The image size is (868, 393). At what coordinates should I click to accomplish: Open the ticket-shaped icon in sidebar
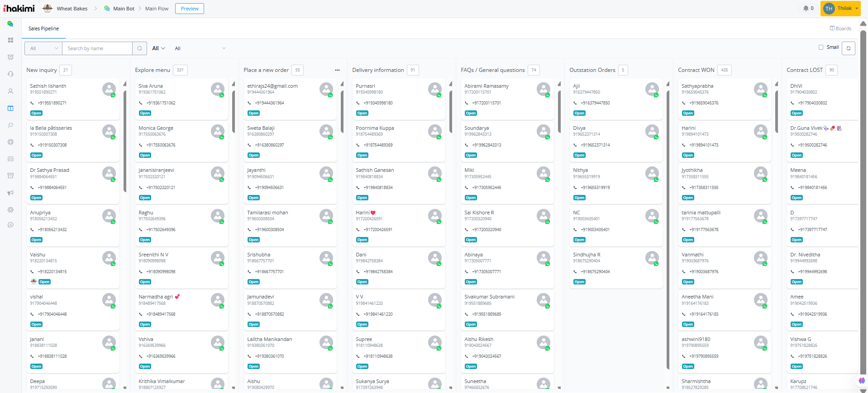pos(10,159)
